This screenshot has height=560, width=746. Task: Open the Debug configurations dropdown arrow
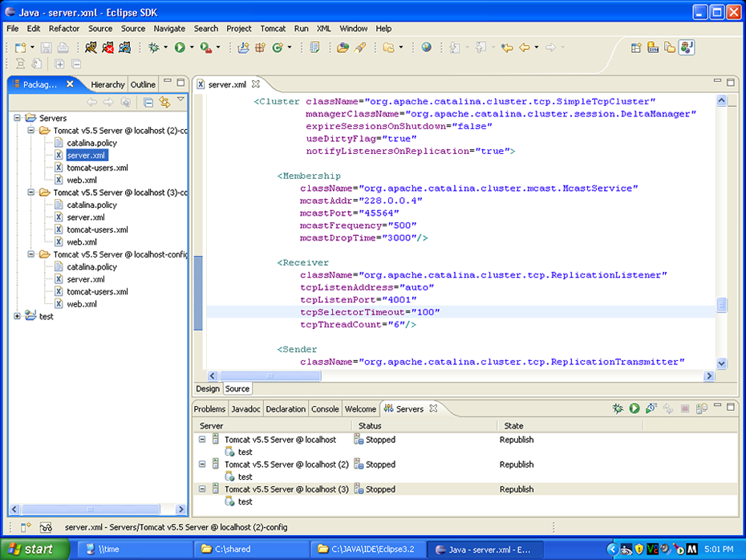click(165, 47)
